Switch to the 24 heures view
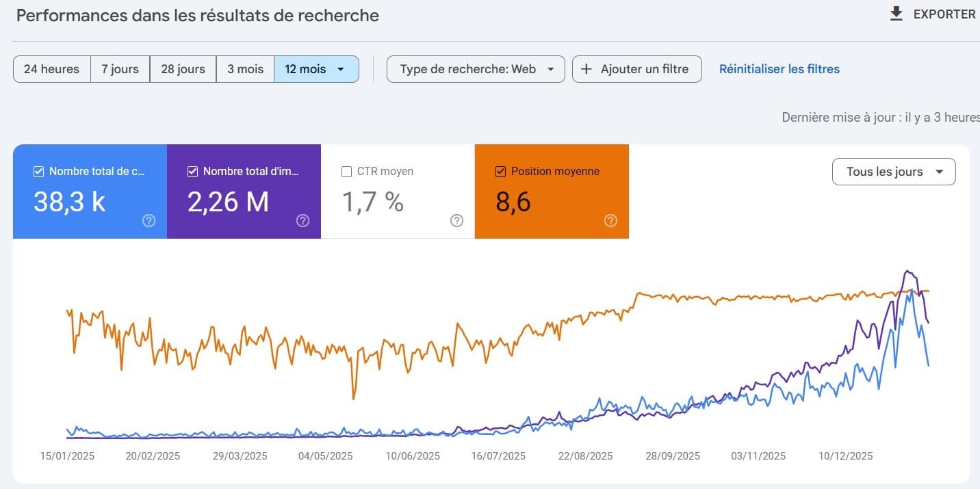980x489 pixels. pyautogui.click(x=51, y=68)
